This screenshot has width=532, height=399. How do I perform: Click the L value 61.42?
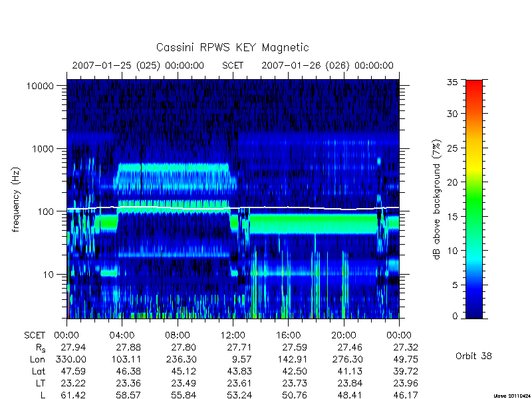pyautogui.click(x=73, y=395)
